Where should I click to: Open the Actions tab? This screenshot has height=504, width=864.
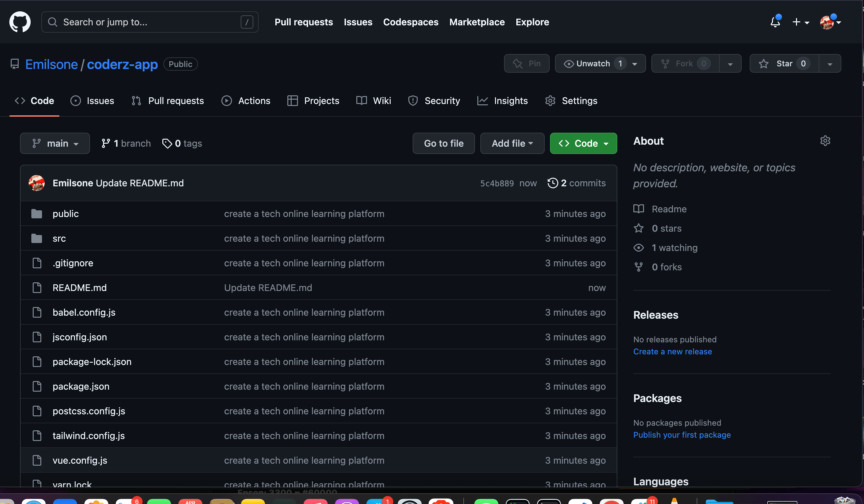pyautogui.click(x=246, y=101)
